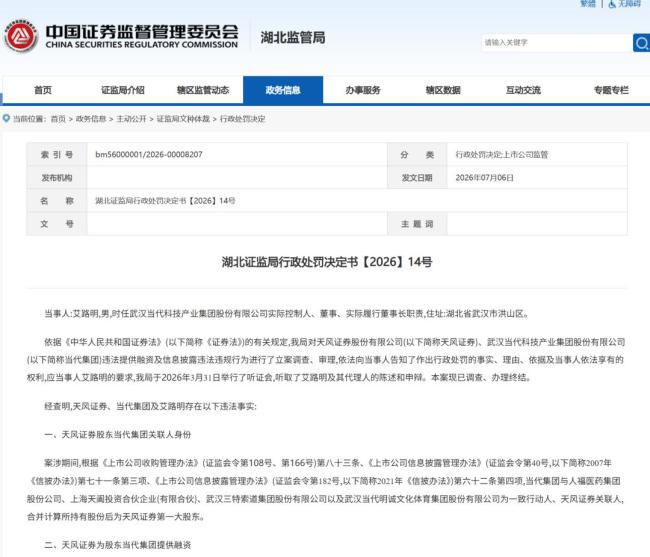Open the 辖区数据 navigation tab
The image size is (650, 557).
click(x=443, y=90)
